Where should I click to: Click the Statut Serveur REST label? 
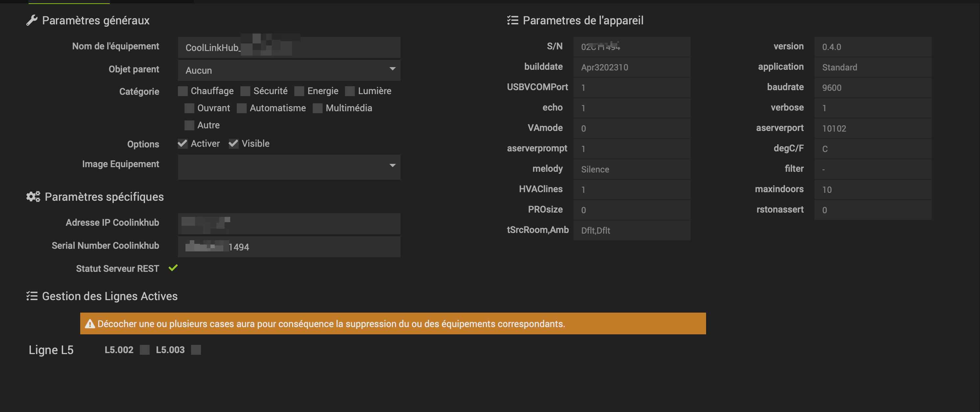(117, 269)
